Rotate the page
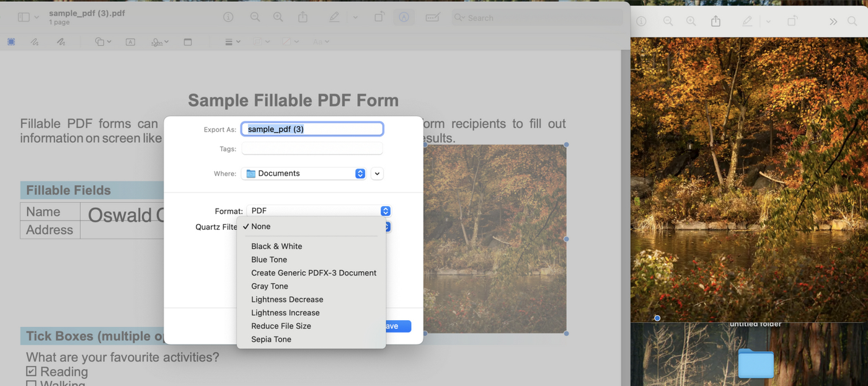 point(379,17)
